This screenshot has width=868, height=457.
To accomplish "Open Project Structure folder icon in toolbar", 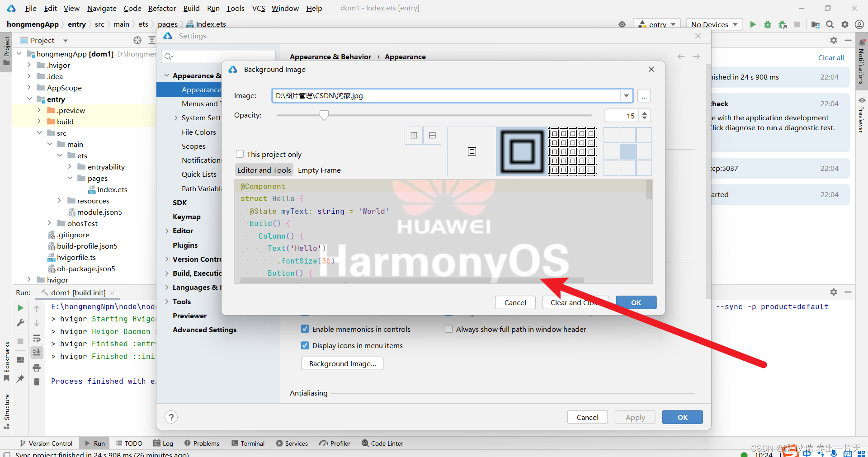I will (816, 24).
